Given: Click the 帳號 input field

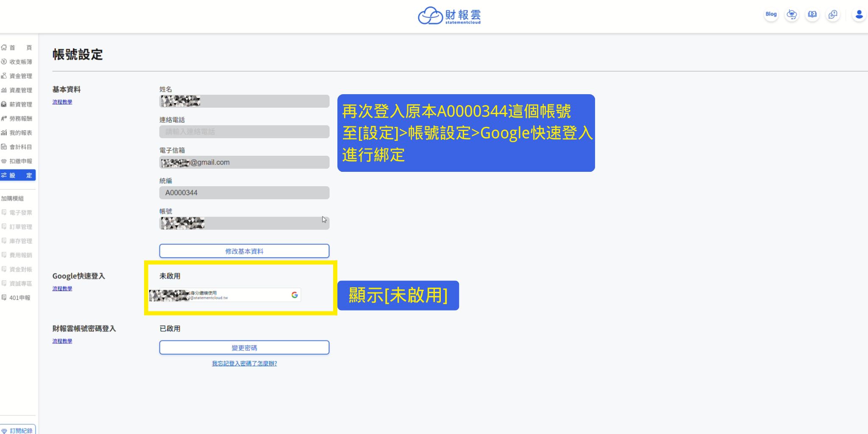Looking at the screenshot, I should 244,223.
